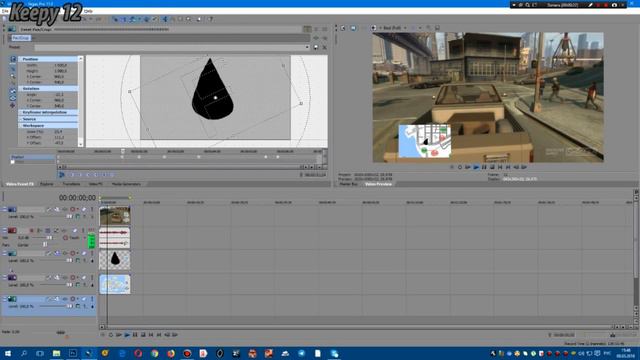Click Stop in the main timeline transport
640x360 pixels.
point(143,335)
